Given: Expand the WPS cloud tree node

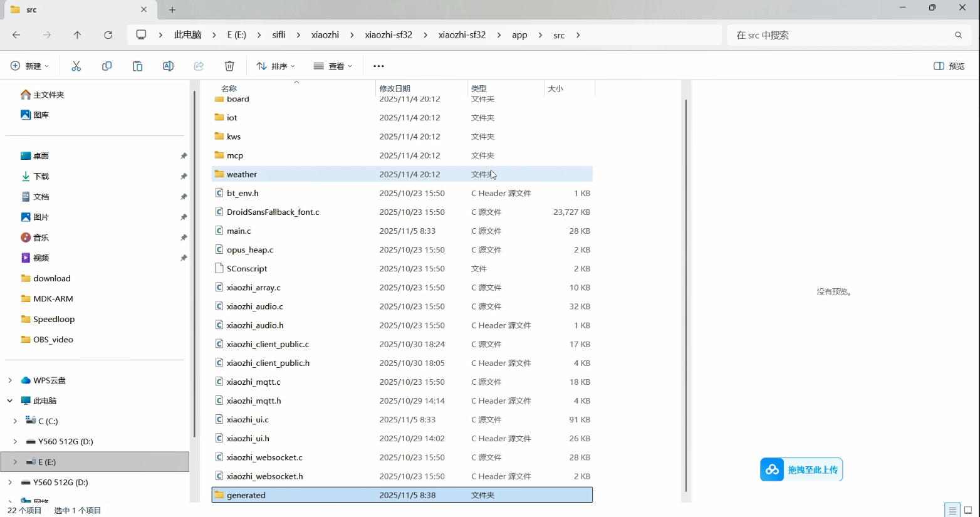Looking at the screenshot, I should click(x=10, y=380).
